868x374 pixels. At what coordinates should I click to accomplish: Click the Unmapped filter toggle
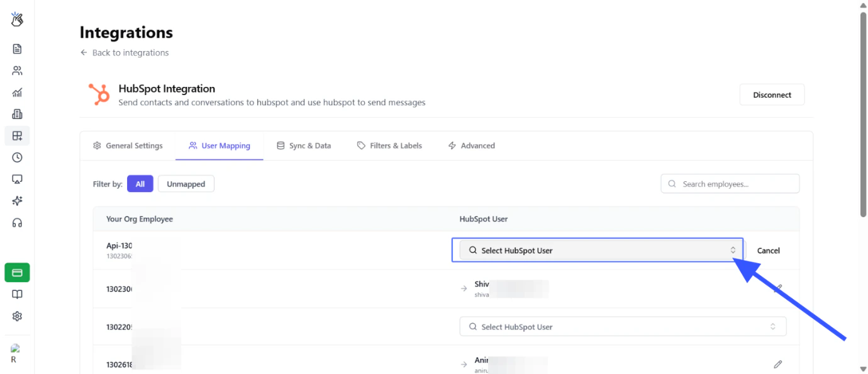[x=186, y=183]
